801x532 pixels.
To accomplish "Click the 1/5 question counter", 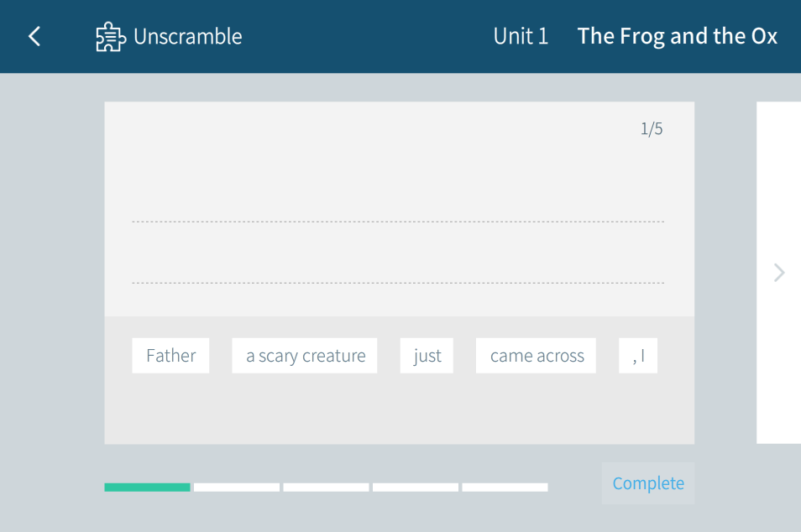I will [652, 129].
